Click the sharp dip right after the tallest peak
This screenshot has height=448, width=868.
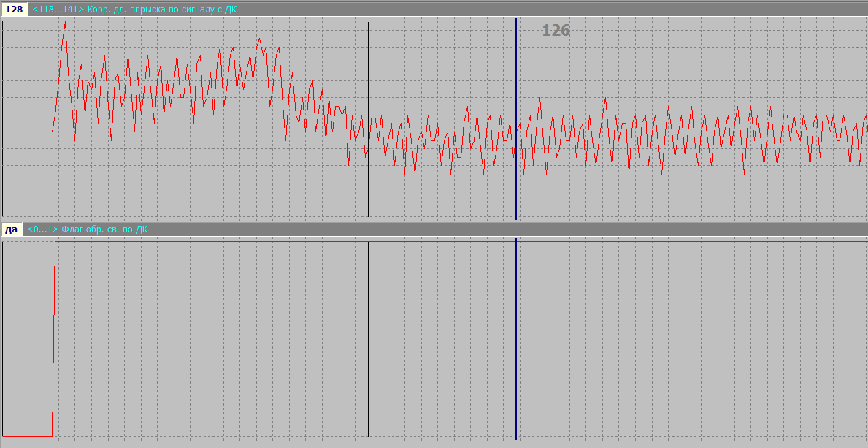click(x=74, y=139)
